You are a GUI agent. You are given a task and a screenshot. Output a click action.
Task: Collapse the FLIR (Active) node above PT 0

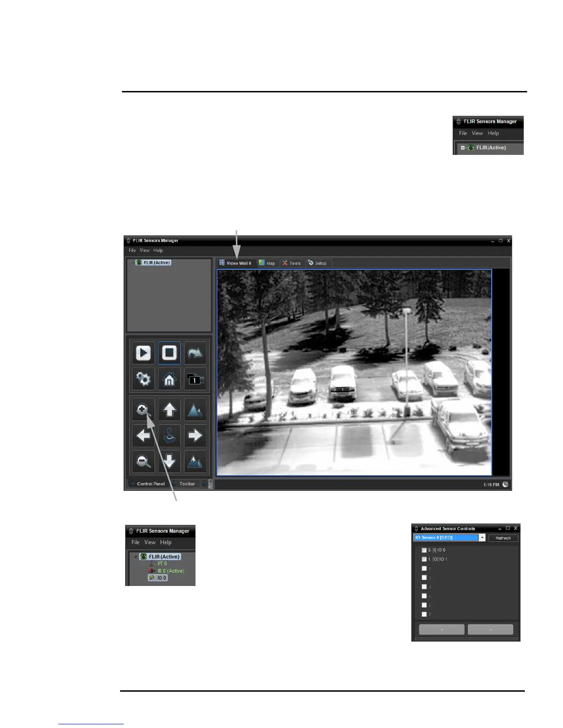point(136,557)
